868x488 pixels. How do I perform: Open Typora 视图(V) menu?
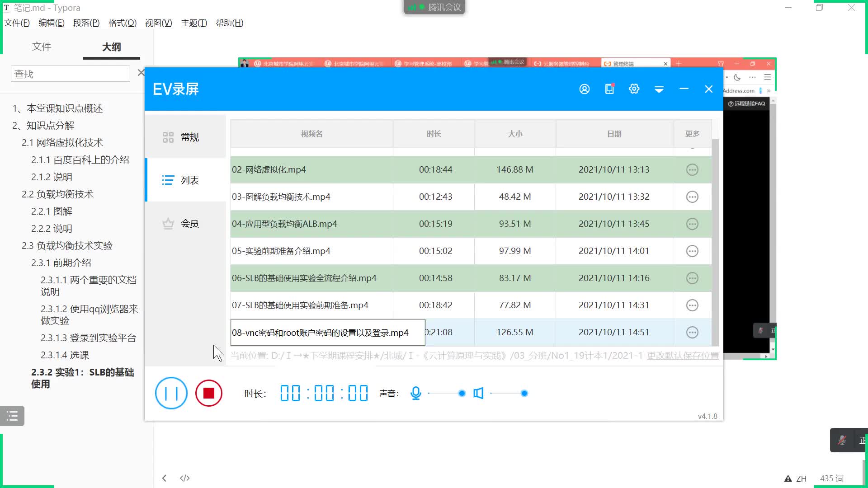pos(158,23)
